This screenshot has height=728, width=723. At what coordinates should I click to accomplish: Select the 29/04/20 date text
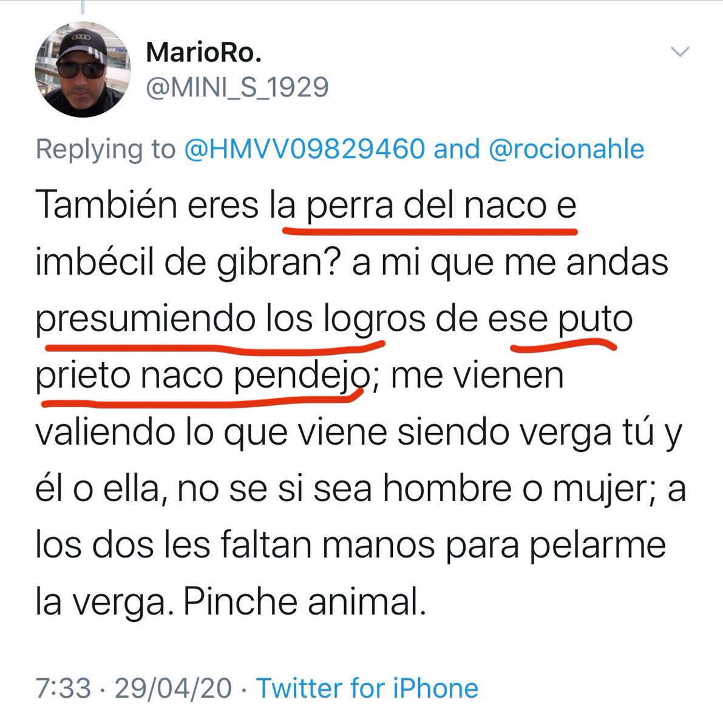(173, 689)
